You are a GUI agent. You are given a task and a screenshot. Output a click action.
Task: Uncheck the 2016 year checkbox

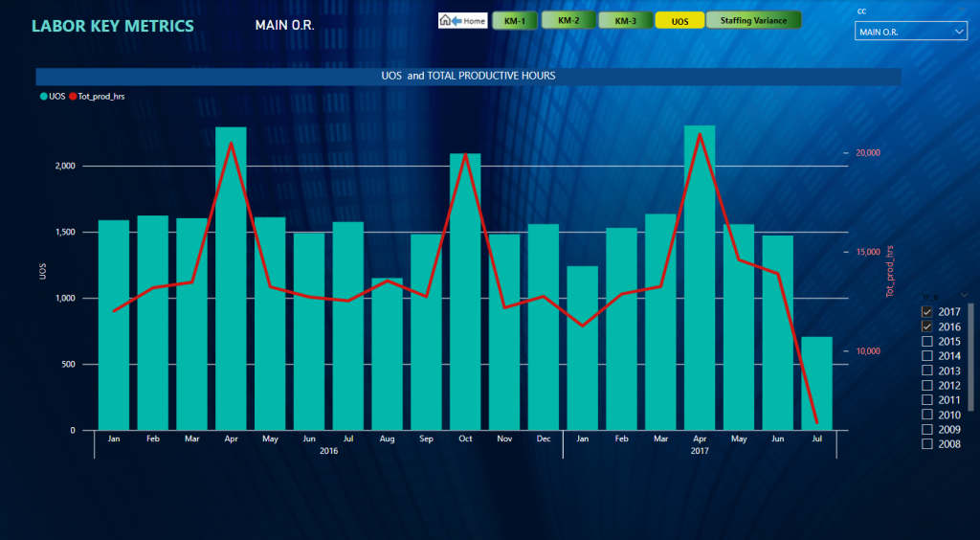click(x=926, y=326)
